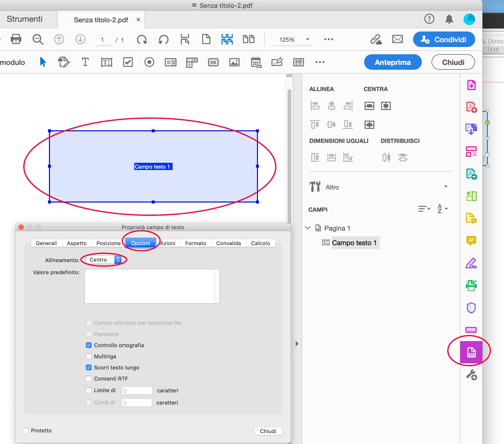Click the date field tool icon
Viewport: 504px width, 444px height.
(256, 62)
